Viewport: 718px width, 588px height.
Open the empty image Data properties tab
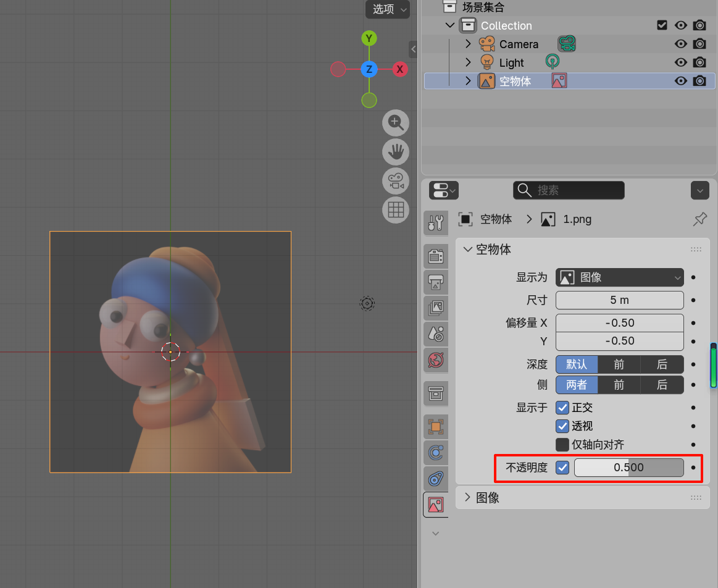[436, 505]
